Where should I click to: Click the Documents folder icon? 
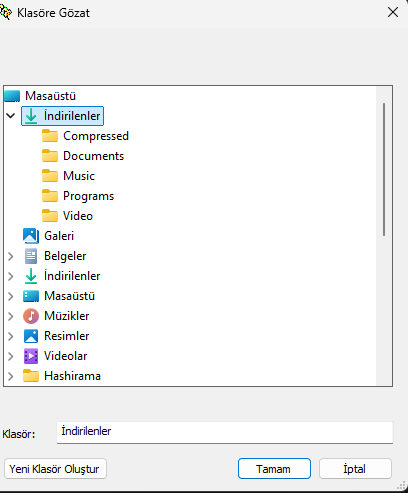click(x=50, y=156)
